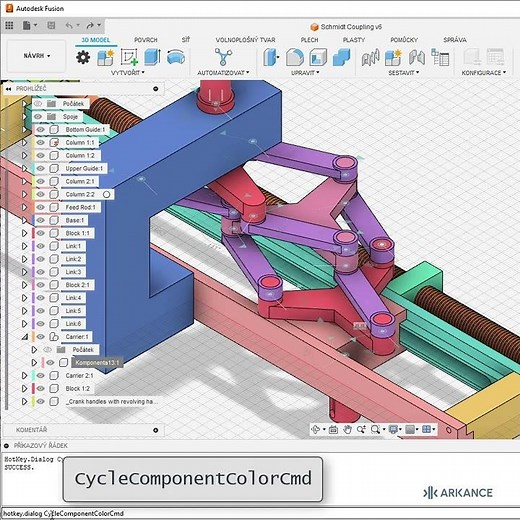Hide the Base:1 component
Screen dimensions: 520x520
(40, 220)
